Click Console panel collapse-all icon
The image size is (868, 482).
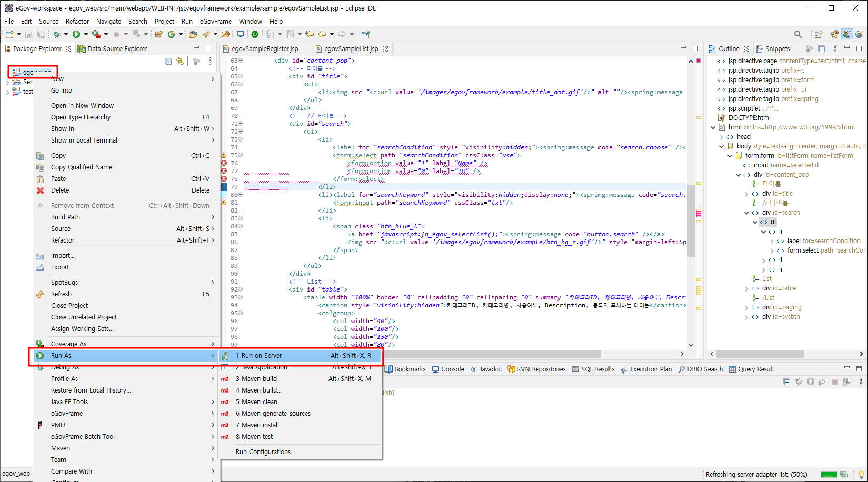786,381
